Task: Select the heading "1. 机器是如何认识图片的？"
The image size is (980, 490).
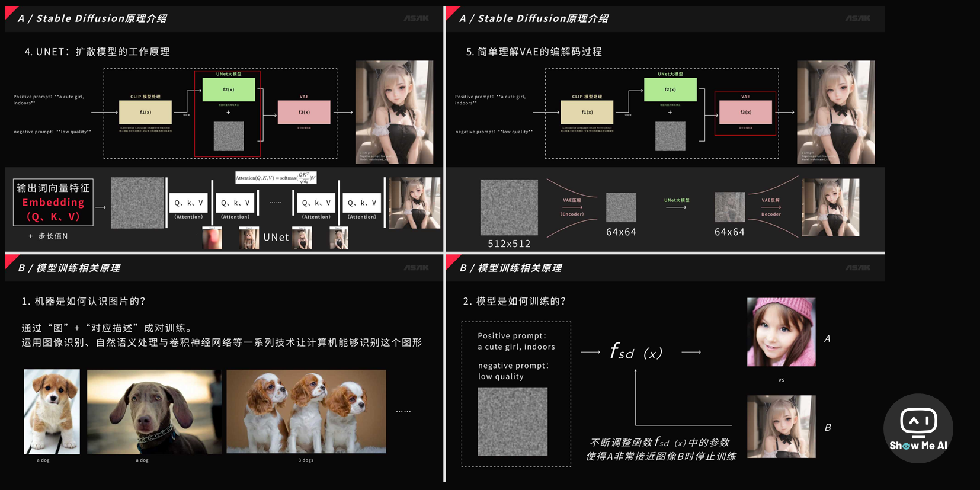Action: [84, 301]
